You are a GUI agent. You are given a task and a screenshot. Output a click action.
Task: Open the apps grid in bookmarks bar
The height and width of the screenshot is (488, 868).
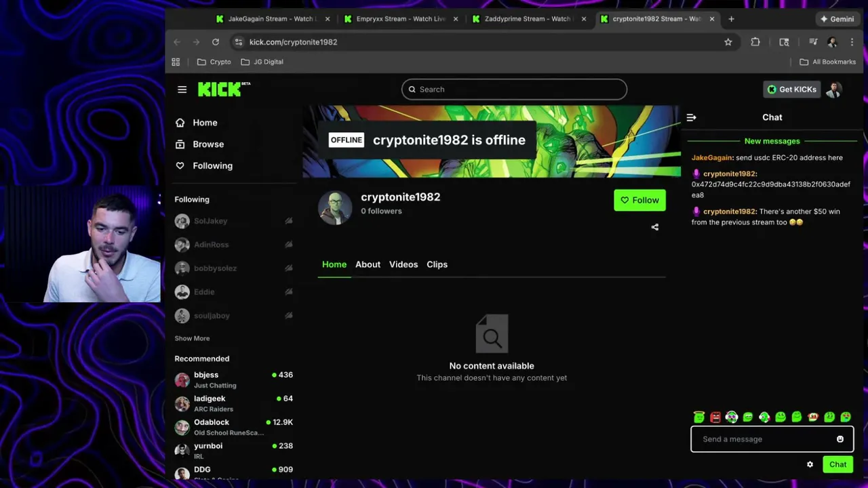pyautogui.click(x=176, y=62)
